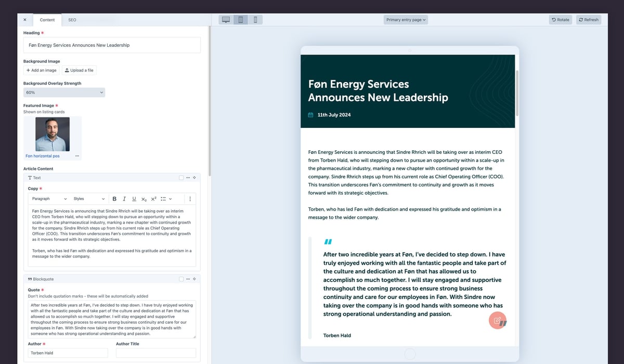Edit the Author field containing Torben Hald
Screen dimensions: 624x364
click(68, 353)
